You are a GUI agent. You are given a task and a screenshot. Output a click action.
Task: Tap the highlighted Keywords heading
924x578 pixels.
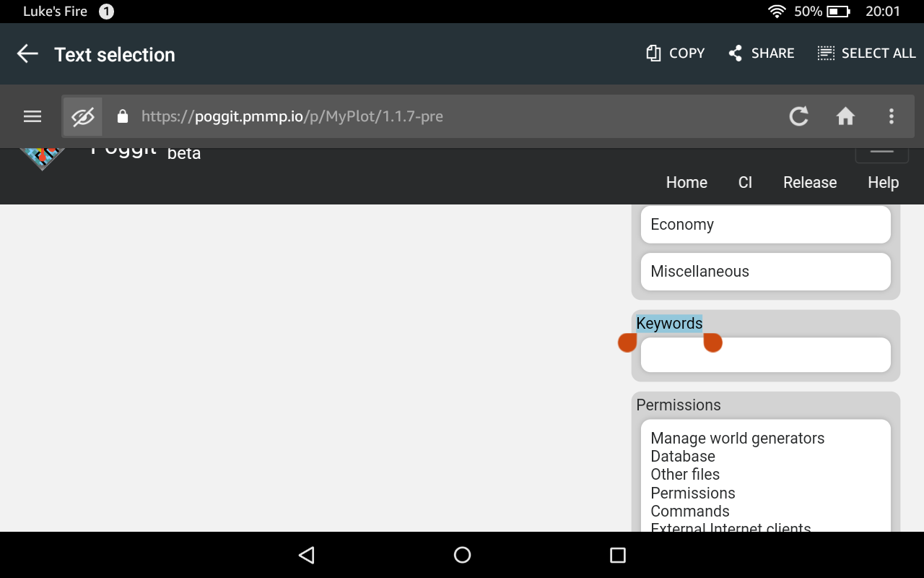coord(669,324)
